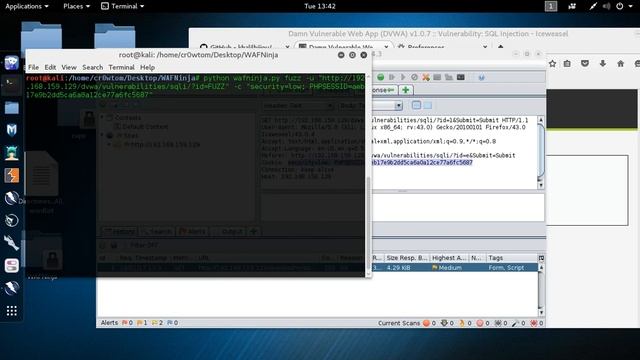Open the terminal's Search menu

point(93,67)
